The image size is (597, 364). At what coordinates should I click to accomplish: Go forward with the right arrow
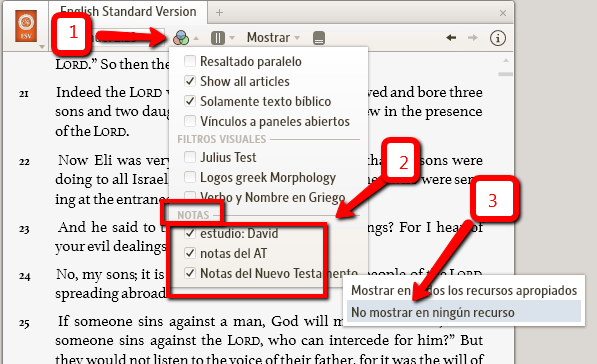pos(472,38)
